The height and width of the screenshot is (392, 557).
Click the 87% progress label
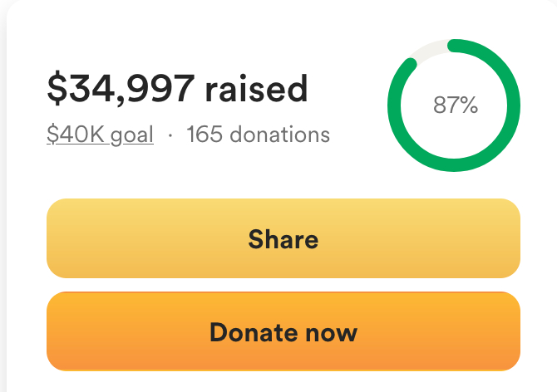point(455,105)
